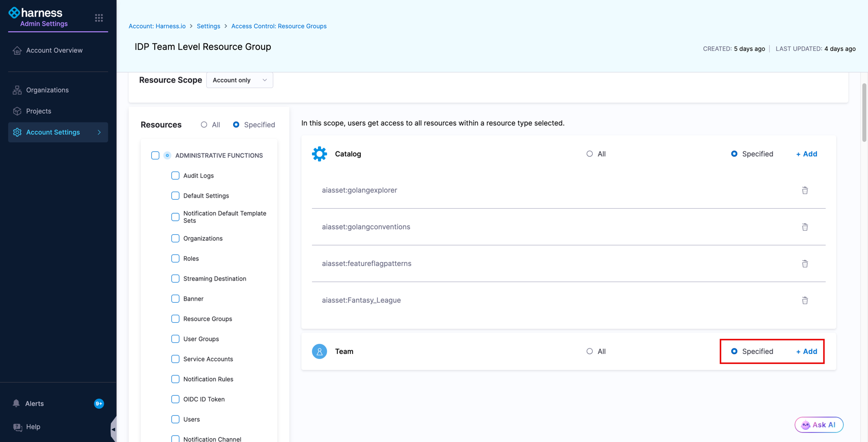Check the Administrative Functions checkbox
This screenshot has height=442, width=868.
point(155,155)
